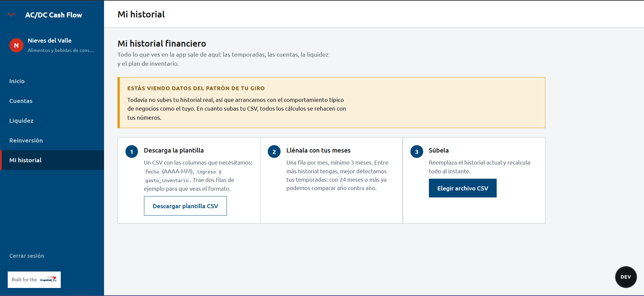Click step 2 numbered circle
This screenshot has width=644, height=296.
(x=274, y=152)
